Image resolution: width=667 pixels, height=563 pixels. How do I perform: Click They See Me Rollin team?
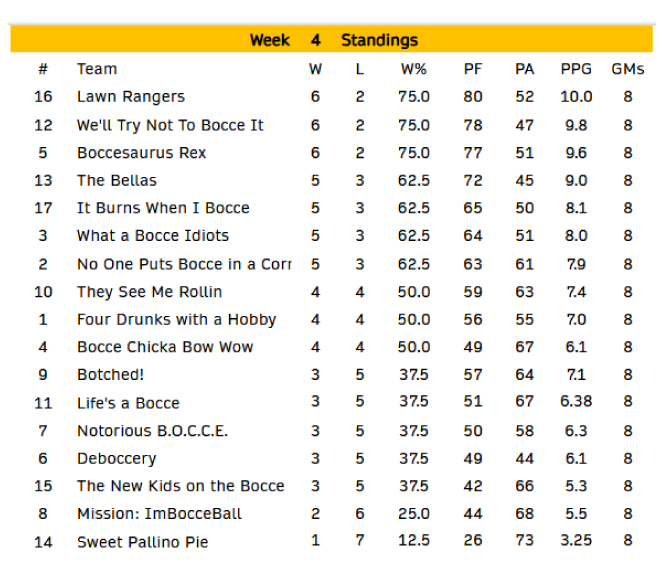149,292
